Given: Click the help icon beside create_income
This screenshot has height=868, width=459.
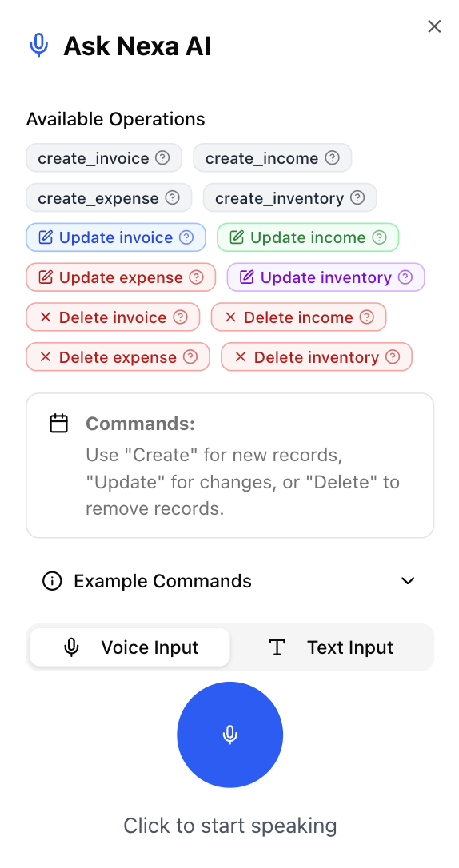Looking at the screenshot, I should (332, 157).
